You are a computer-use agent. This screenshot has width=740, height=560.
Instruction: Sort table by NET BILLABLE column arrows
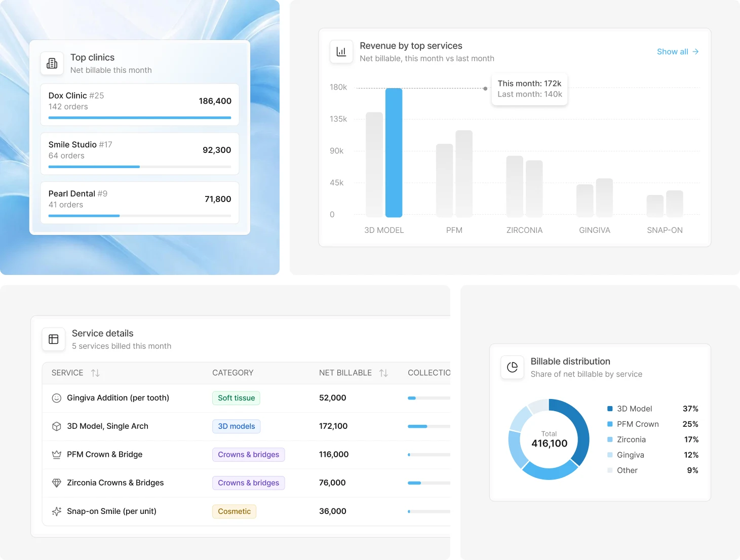383,373
